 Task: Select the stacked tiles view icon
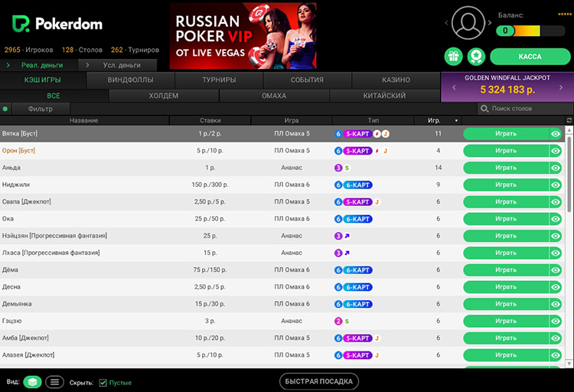(x=33, y=382)
